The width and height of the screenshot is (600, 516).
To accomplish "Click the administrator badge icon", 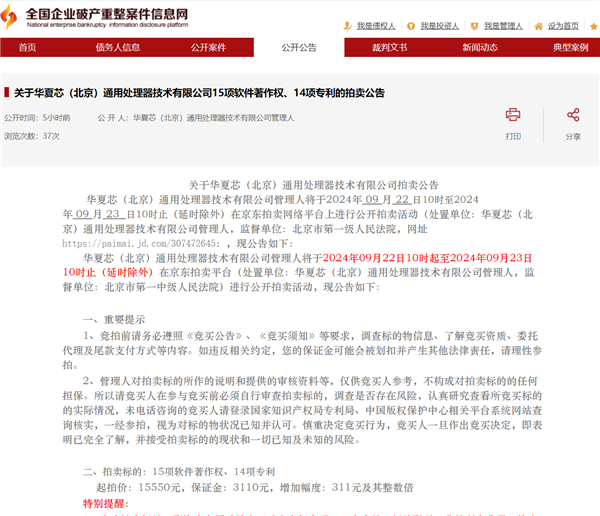I will tap(474, 26).
